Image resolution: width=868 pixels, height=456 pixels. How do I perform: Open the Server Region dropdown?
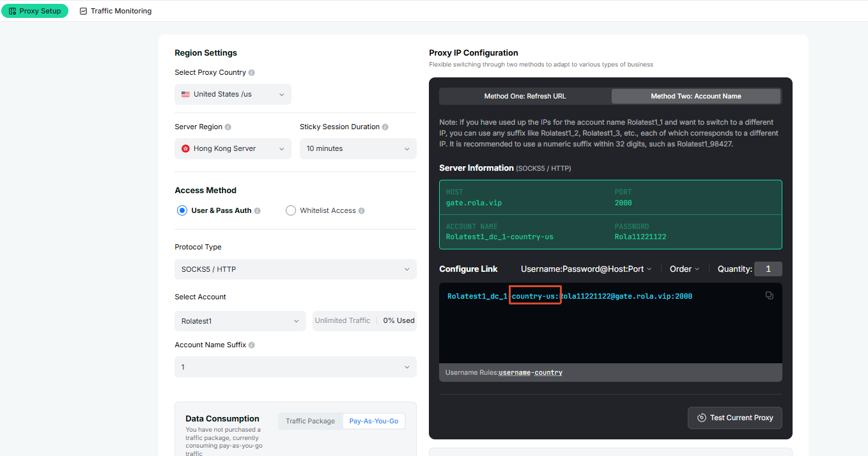point(233,148)
